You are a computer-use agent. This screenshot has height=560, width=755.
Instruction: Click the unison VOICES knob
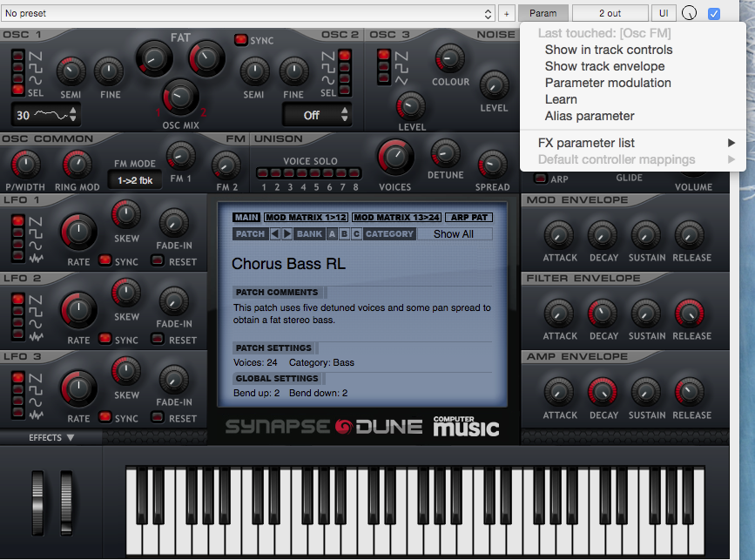point(395,157)
